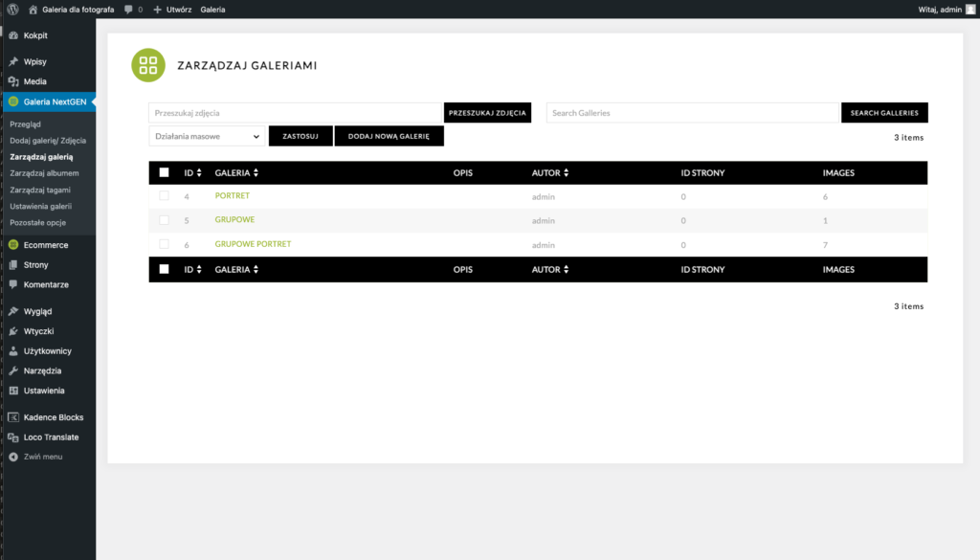The width and height of the screenshot is (980, 560).
Task: Open the Działania masowe dropdown
Action: [206, 137]
